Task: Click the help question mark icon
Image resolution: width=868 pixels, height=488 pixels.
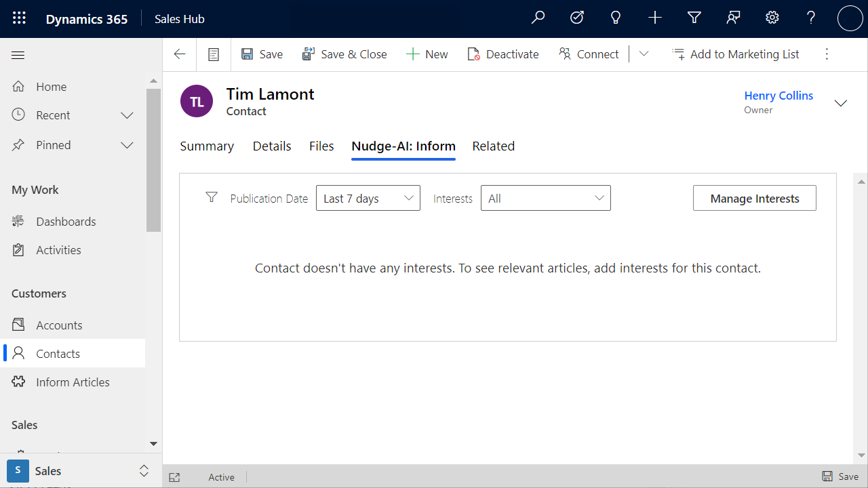Action: click(811, 18)
